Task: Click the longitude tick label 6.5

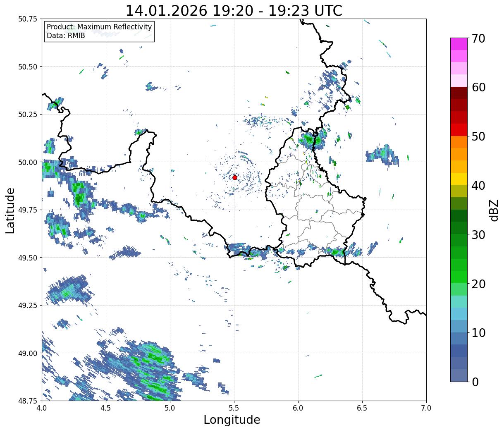Action: pyautogui.click(x=362, y=408)
